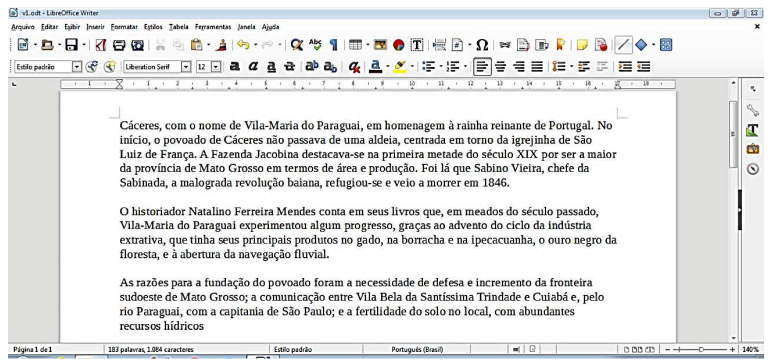Toggle subscript formatting
This screenshot has width=781, height=363.
pos(330,67)
